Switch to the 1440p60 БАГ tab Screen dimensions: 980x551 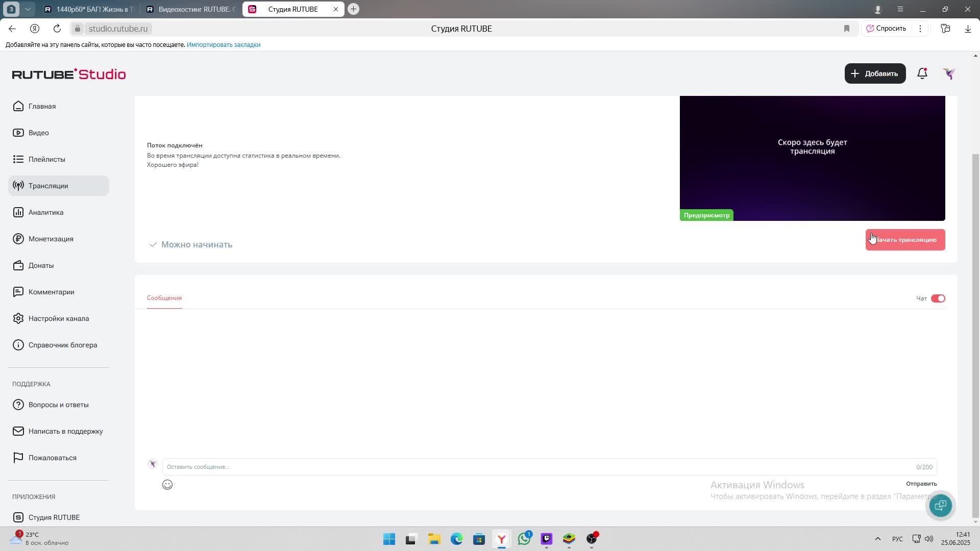click(x=89, y=9)
